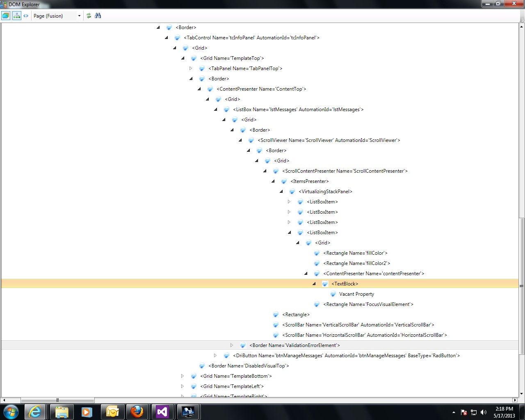Screen dimensions: 525x420
Task: Open search with the binoculars icon
Action: tap(98, 16)
